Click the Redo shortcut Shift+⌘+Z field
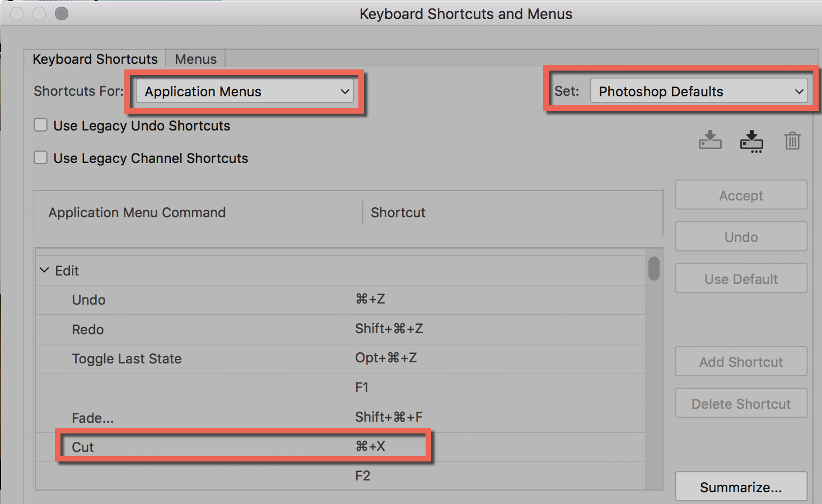 pos(389,329)
